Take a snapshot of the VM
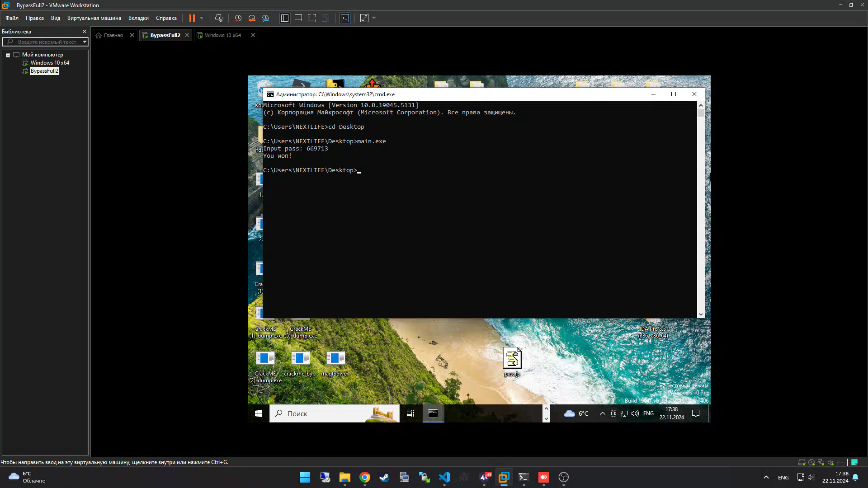 click(x=238, y=18)
